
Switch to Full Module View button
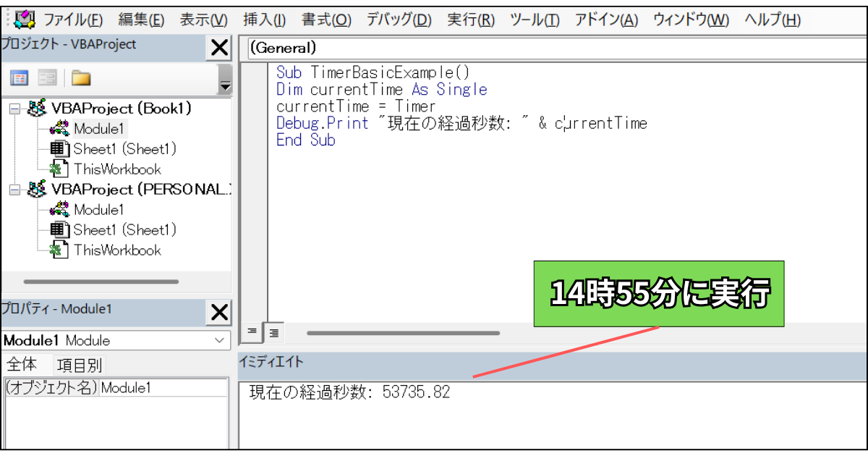[273, 332]
